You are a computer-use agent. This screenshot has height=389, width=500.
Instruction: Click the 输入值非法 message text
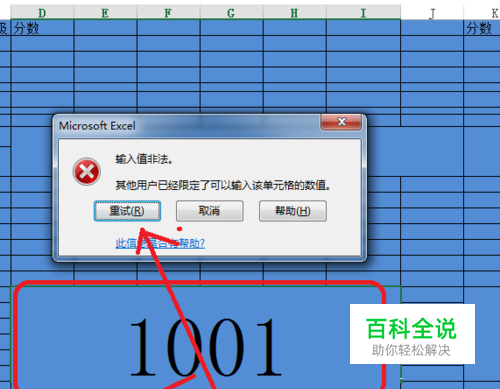tap(144, 159)
